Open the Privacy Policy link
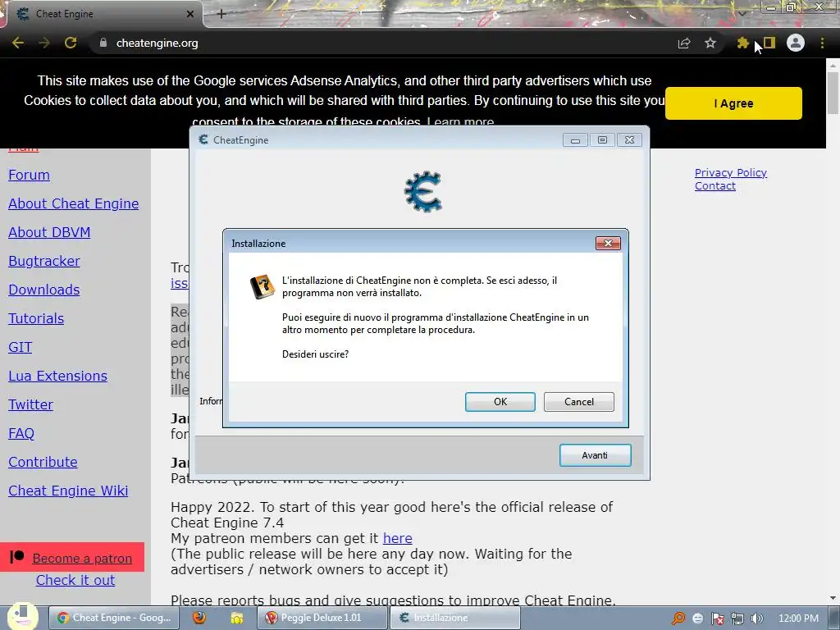This screenshot has height=630, width=840. (731, 172)
